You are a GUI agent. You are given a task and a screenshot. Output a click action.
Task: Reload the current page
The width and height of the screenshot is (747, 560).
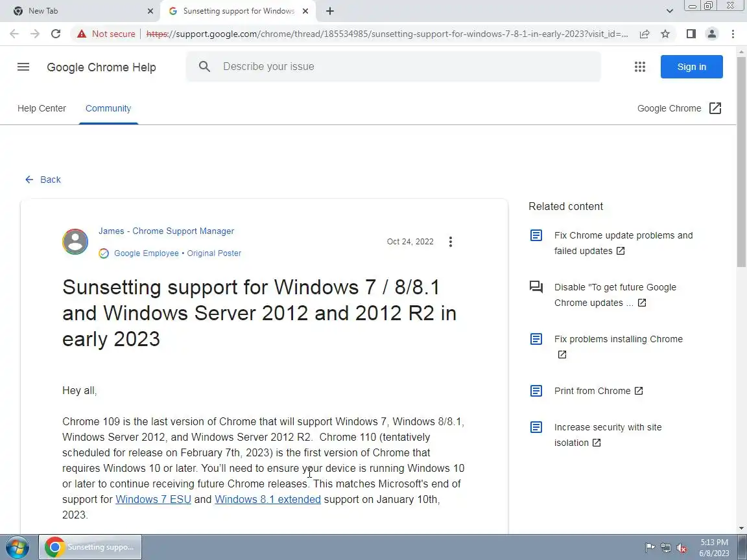point(56,34)
